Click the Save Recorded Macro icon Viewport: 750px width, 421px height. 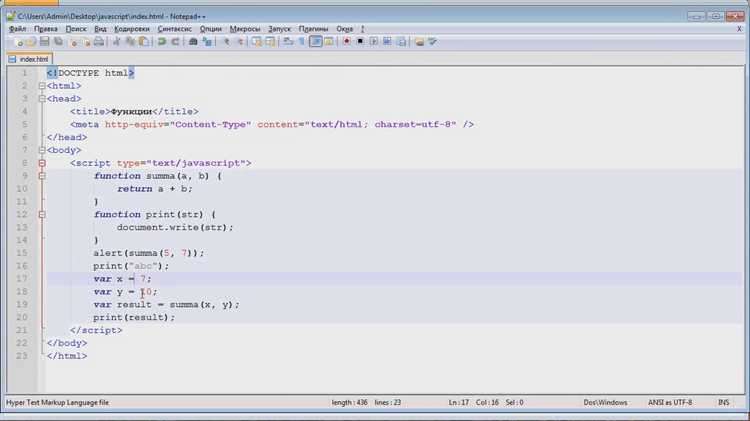(x=401, y=42)
